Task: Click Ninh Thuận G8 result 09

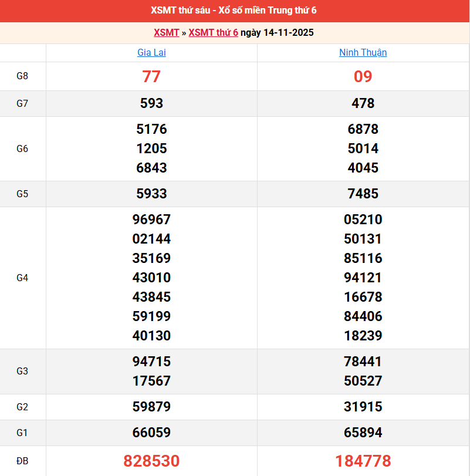Action: (x=363, y=76)
